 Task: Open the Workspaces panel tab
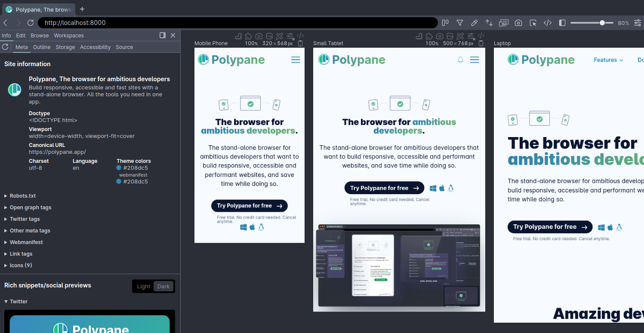[69, 35]
